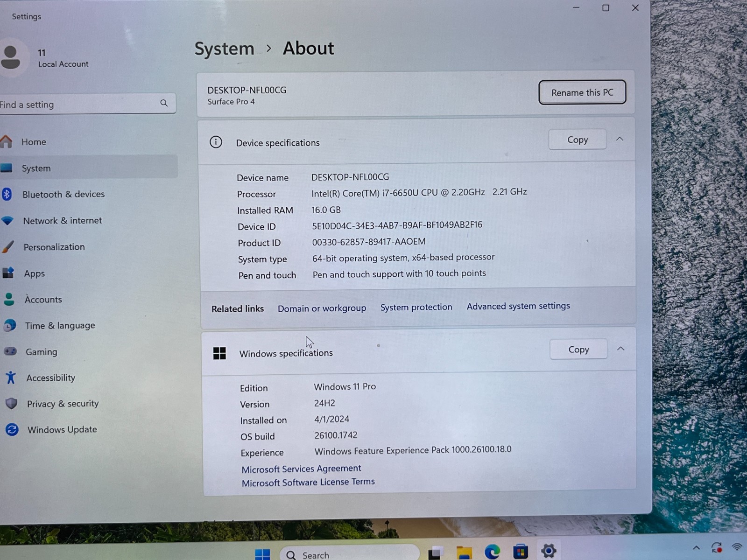Collapse the Windows specifications section
The height and width of the screenshot is (560, 747).
click(x=620, y=349)
